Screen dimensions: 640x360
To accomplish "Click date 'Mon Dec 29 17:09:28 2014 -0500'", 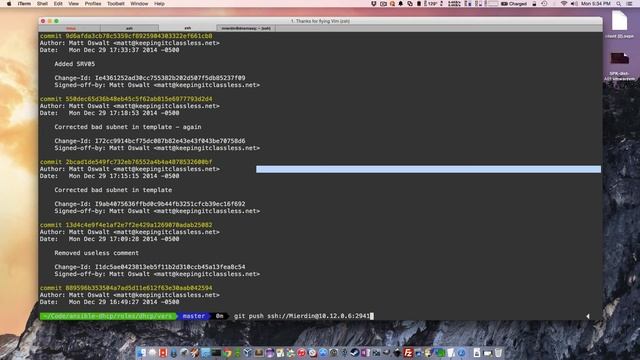I will coord(124,239).
